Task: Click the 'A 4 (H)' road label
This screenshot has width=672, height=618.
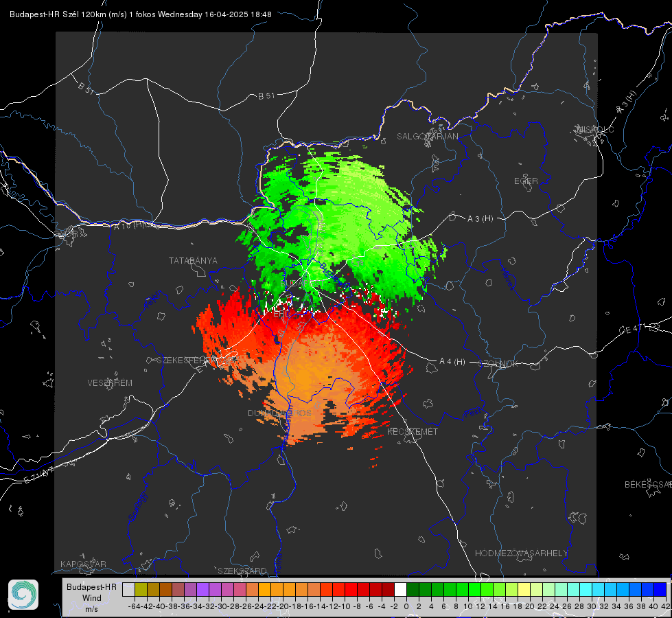Action: tap(452, 362)
